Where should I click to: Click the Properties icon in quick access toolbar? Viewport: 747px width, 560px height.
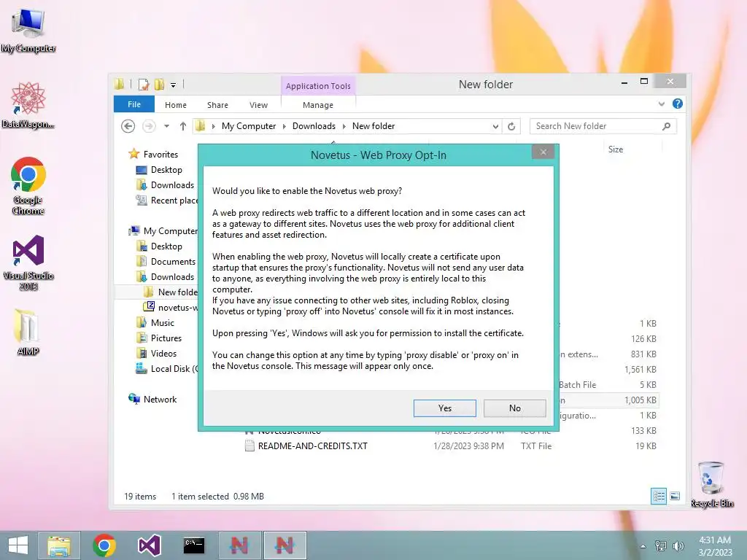144,85
